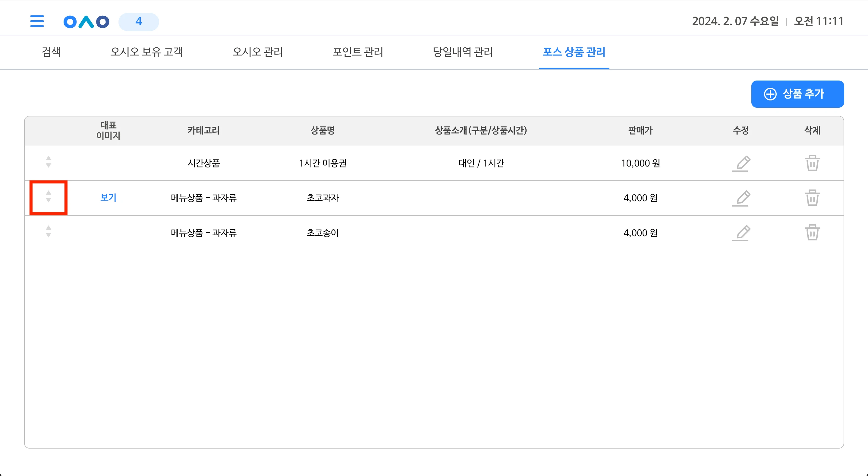Switch to the 검색 tab

pos(51,52)
